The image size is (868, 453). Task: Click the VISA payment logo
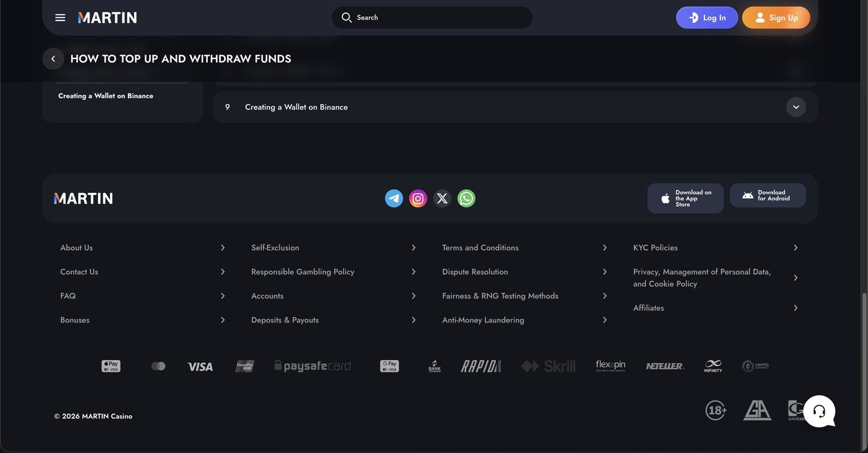200,367
